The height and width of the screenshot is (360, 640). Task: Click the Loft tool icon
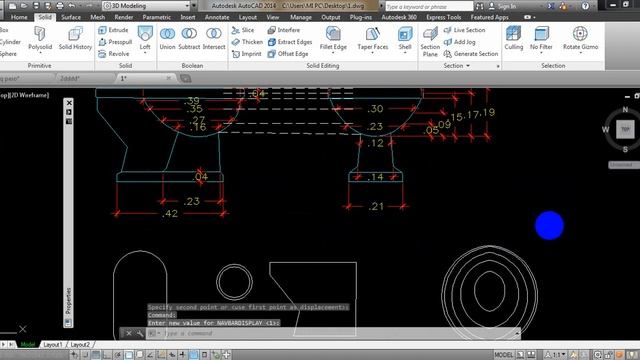(x=145, y=34)
